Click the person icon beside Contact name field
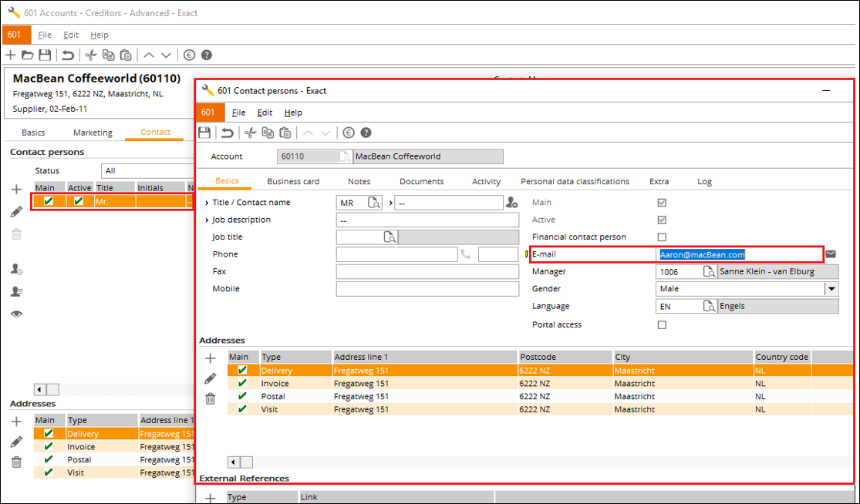Viewport: 860px width, 504px height. [x=511, y=203]
